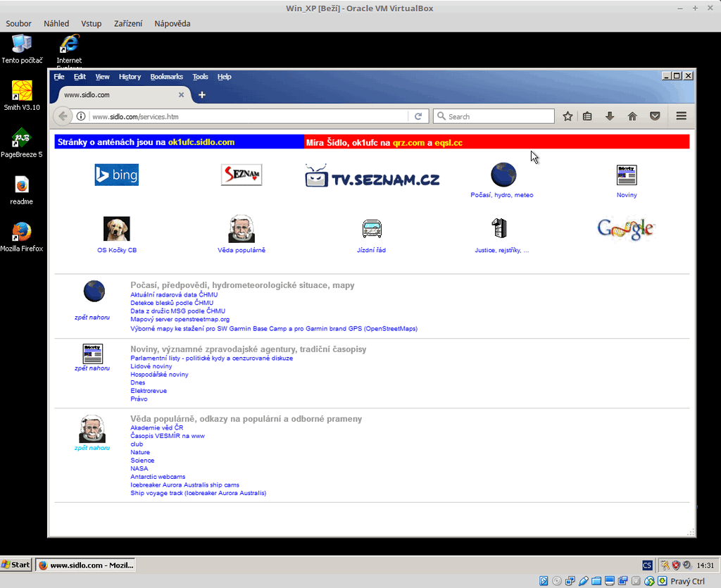
Task: Click the Google logo image
Action: [626, 229]
